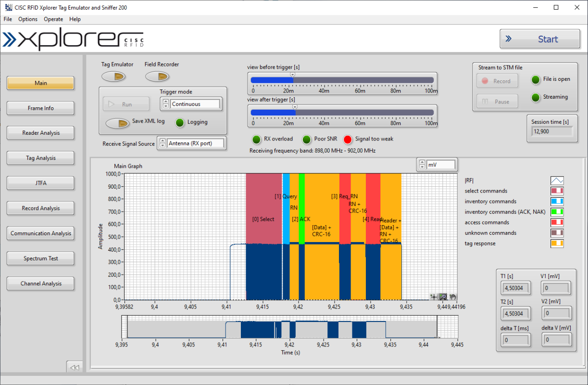The height and width of the screenshot is (385, 588).
Task: Click the red Signal too weak indicator
Action: (x=348, y=140)
